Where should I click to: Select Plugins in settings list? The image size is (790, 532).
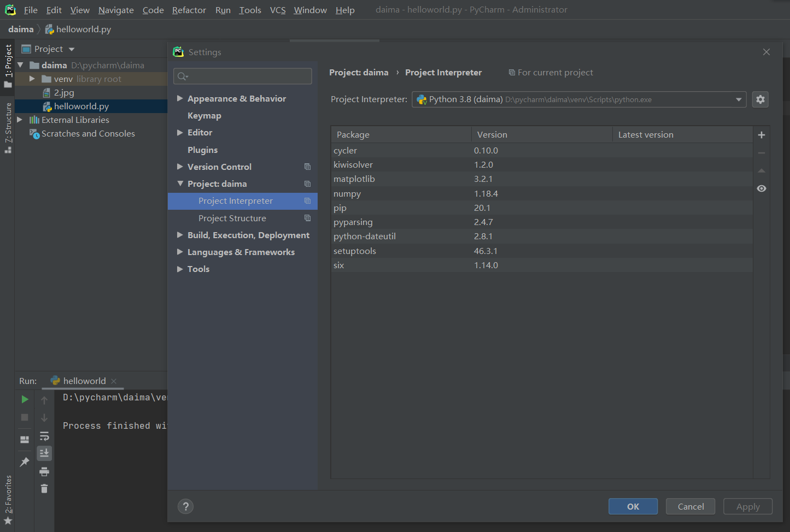pos(202,150)
